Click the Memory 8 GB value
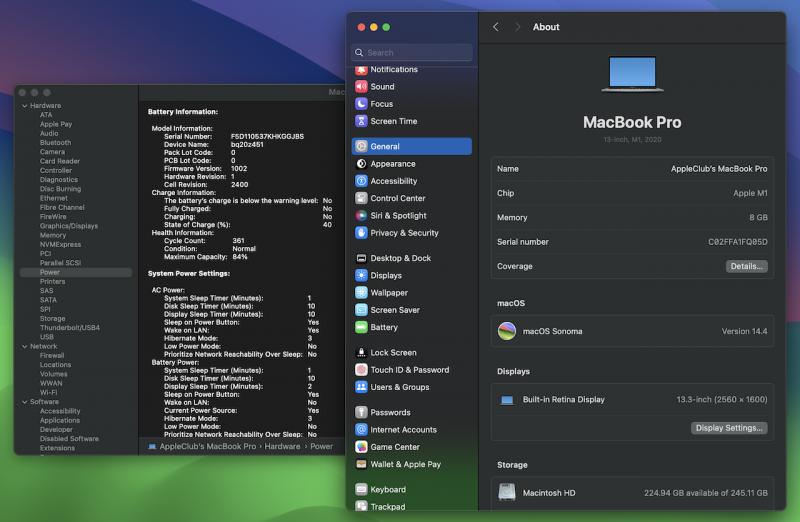This screenshot has height=522, width=800. coord(758,217)
